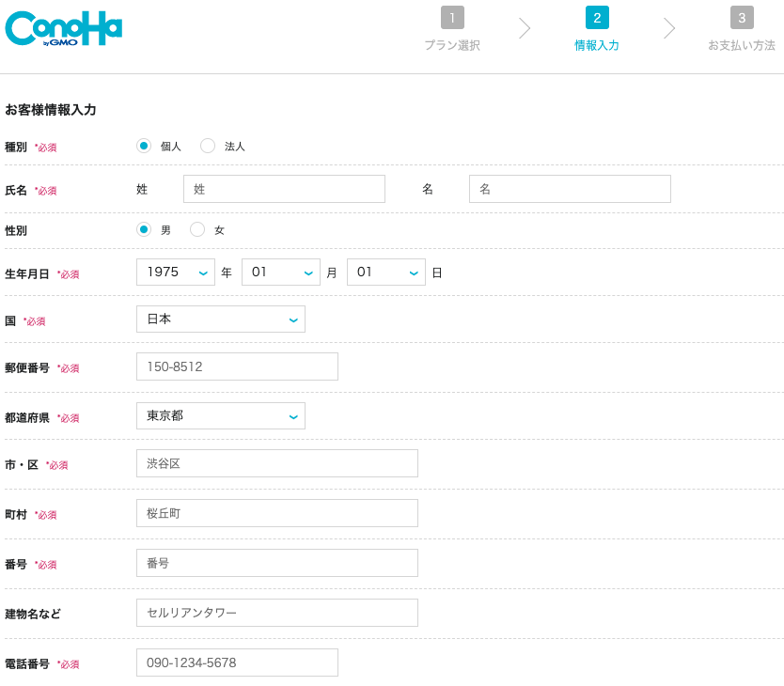Click the 郵便番号 postal code field
Viewport: 784px width, 686px height.
coord(237,366)
